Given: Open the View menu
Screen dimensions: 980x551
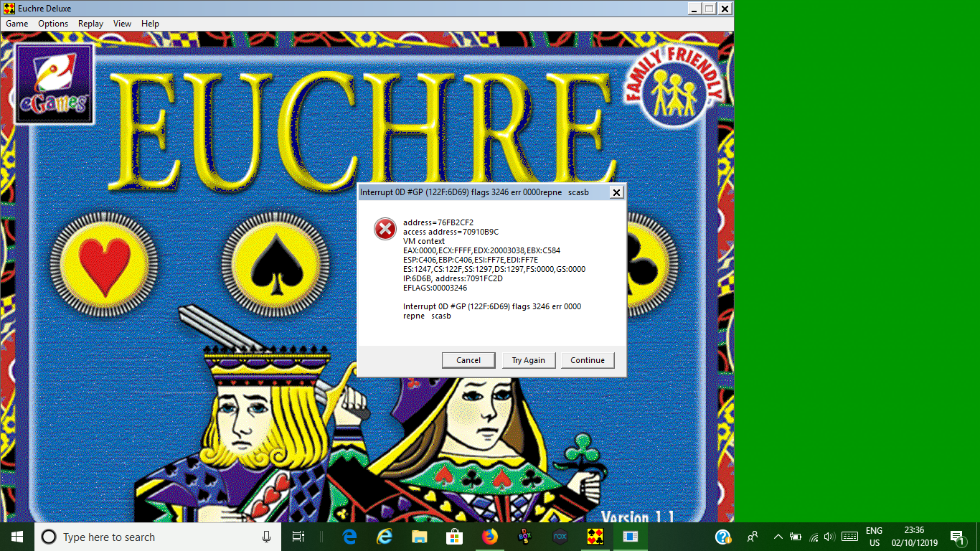Looking at the screenshot, I should 123,24.
